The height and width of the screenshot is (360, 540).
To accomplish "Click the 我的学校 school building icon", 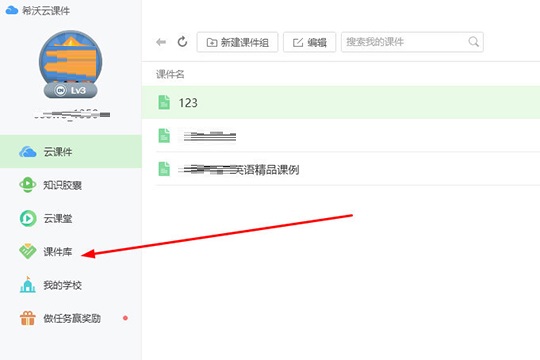I will [x=28, y=285].
